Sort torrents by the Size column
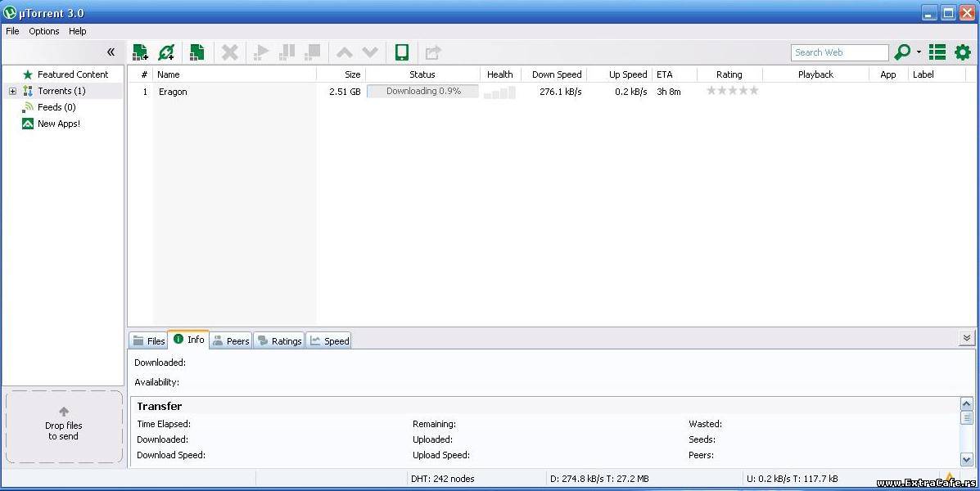This screenshot has width=980, height=491. point(341,74)
